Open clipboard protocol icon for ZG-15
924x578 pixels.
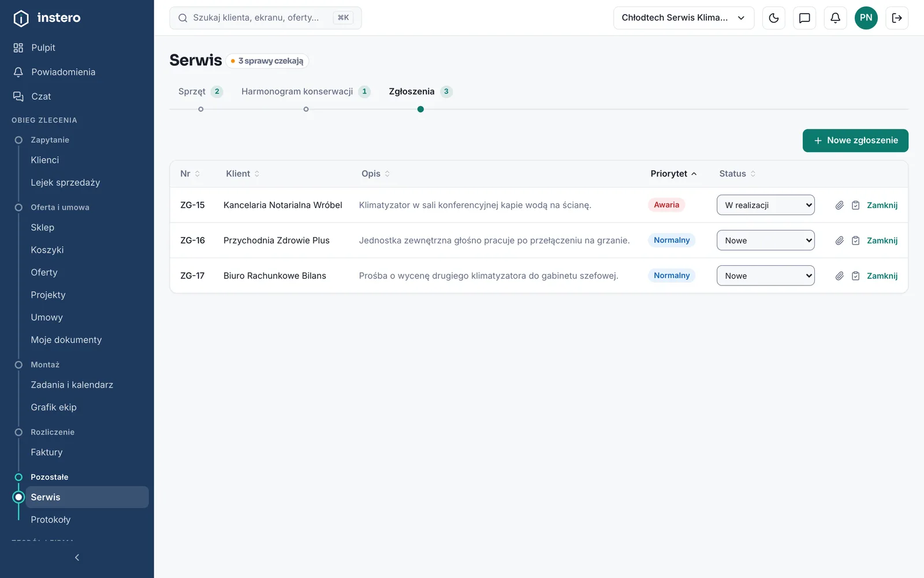(856, 205)
